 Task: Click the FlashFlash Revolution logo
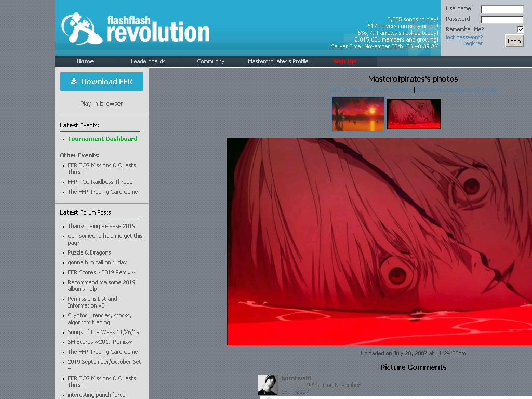click(136, 29)
